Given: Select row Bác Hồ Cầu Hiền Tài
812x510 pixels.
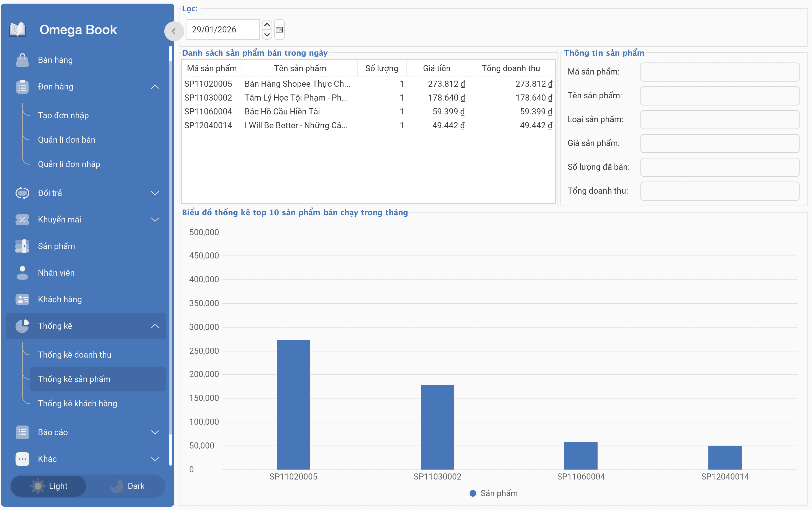Looking at the screenshot, I should (368, 111).
